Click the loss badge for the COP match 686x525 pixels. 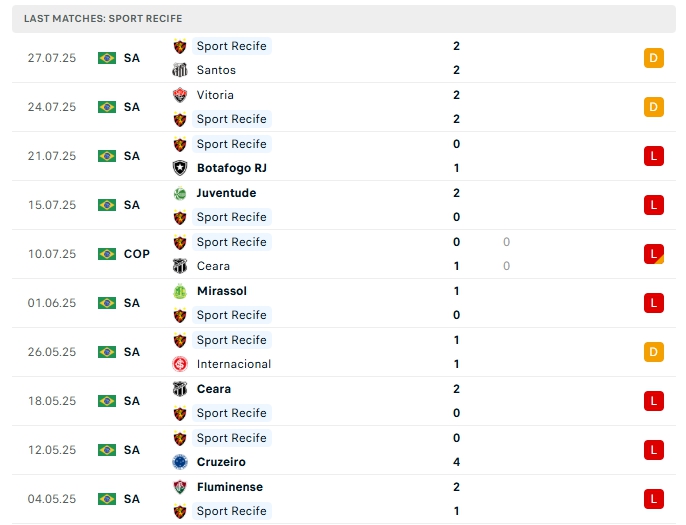pyautogui.click(x=654, y=254)
